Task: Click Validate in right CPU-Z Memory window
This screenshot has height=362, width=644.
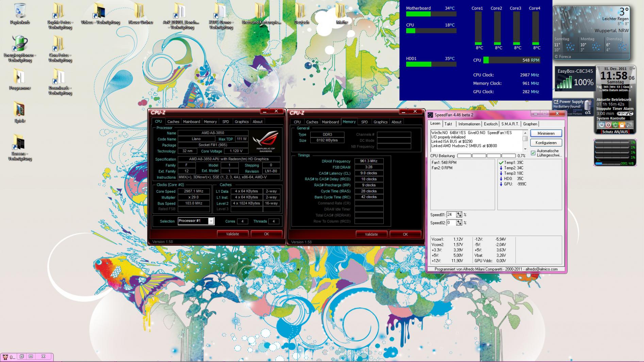Action: (371, 234)
